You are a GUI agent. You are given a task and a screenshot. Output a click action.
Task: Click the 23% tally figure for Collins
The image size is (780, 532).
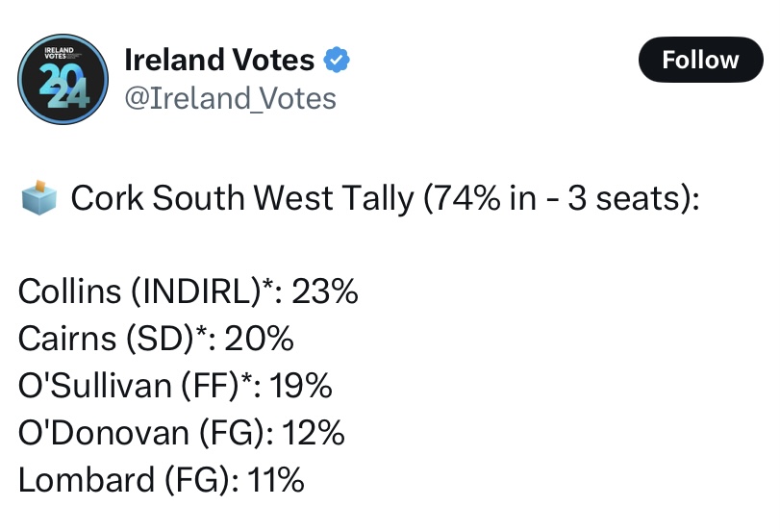click(325, 292)
